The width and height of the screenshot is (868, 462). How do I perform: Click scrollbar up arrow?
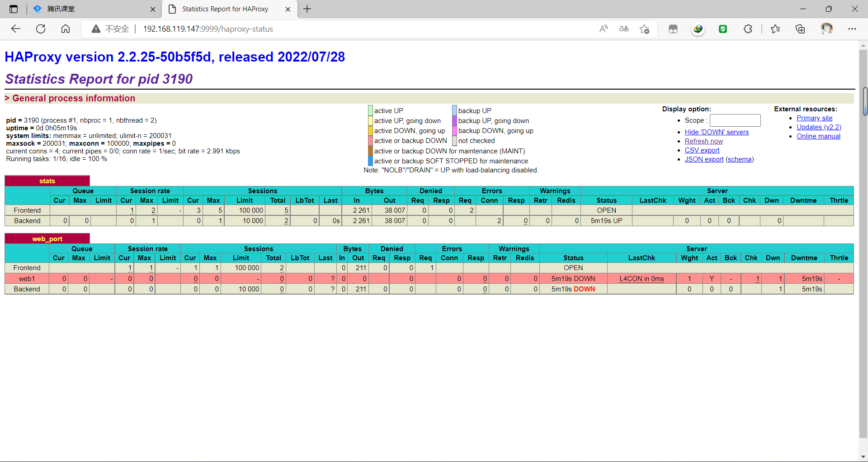(863, 45)
